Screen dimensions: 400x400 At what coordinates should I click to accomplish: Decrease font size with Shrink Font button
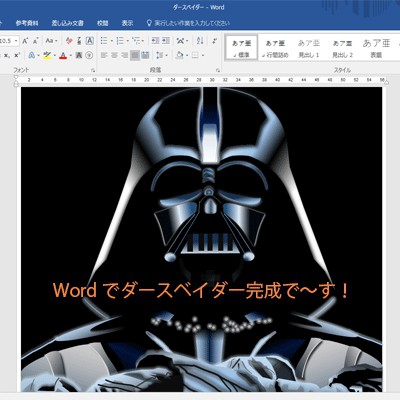35,41
